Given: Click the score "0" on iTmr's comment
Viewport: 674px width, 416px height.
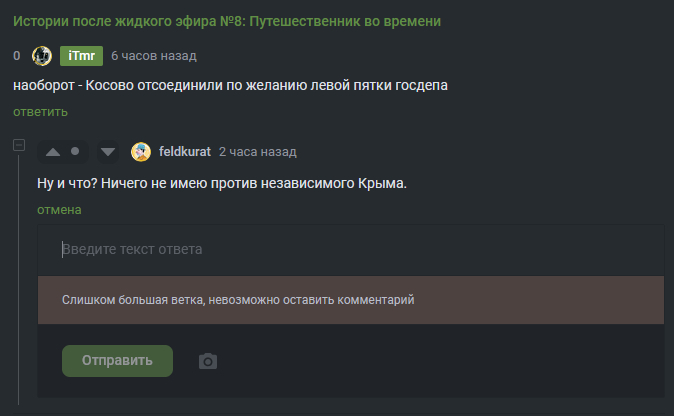Looking at the screenshot, I should [17, 56].
